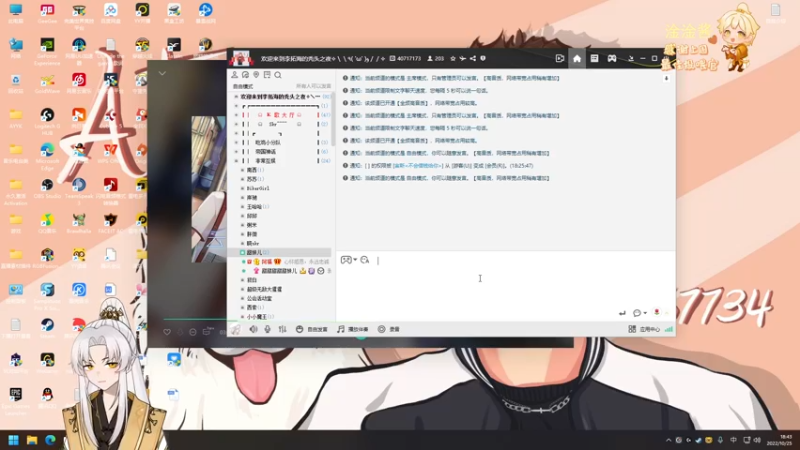Open Steam desktop icon
The width and height of the screenshot is (800, 450).
47,328
